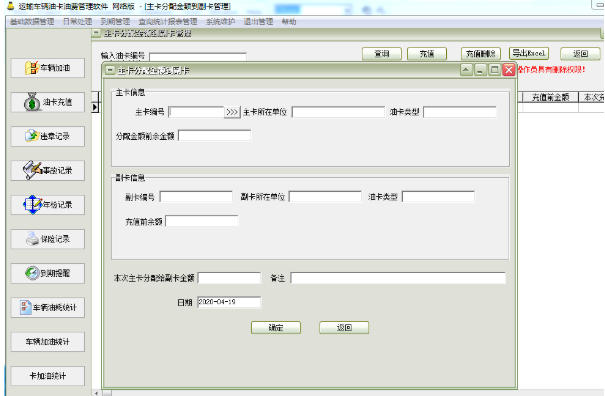The height and width of the screenshot is (396, 605).
Task: Click the background window's title-bar system icon
Action: (97, 34)
